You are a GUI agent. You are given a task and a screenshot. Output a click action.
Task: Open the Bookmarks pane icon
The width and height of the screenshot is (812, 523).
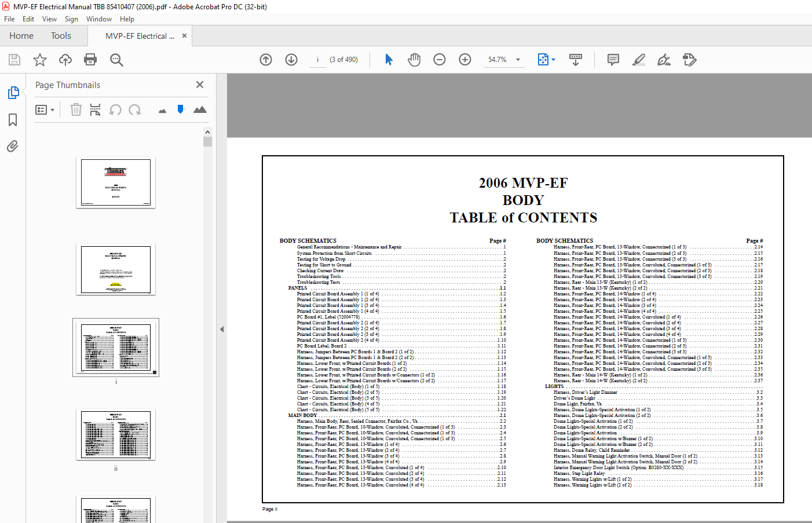pos(13,120)
